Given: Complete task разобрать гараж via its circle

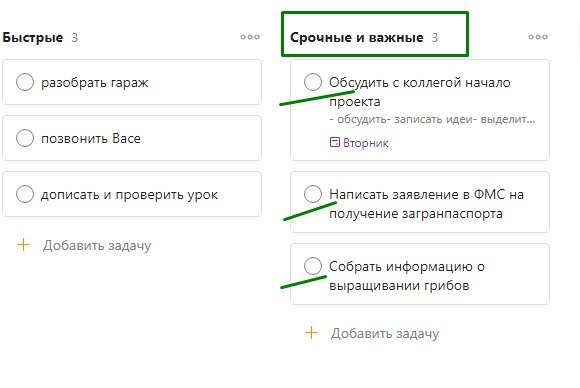Looking at the screenshot, I should click(25, 82).
